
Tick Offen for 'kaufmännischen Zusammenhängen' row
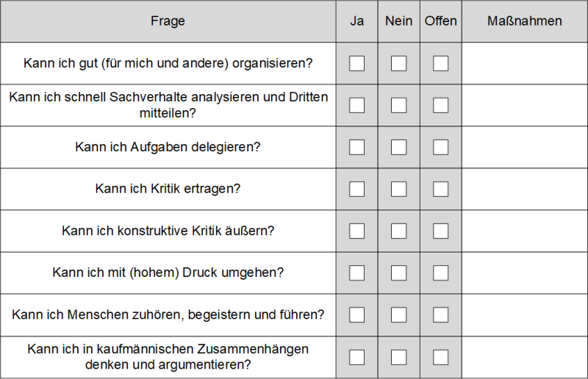[x=440, y=357]
